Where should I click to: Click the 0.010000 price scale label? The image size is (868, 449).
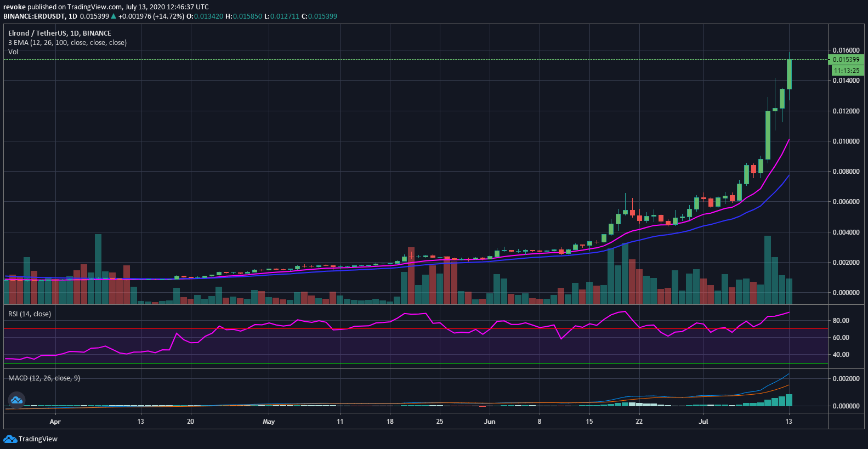click(846, 141)
